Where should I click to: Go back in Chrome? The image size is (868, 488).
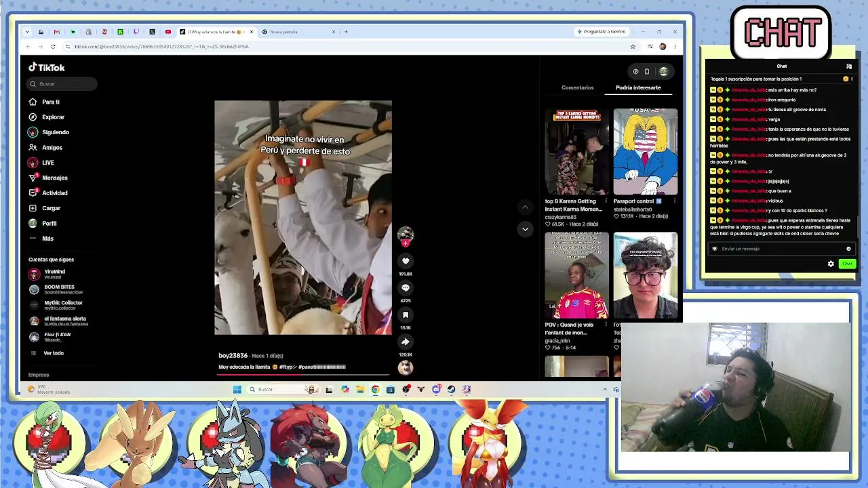[x=28, y=47]
